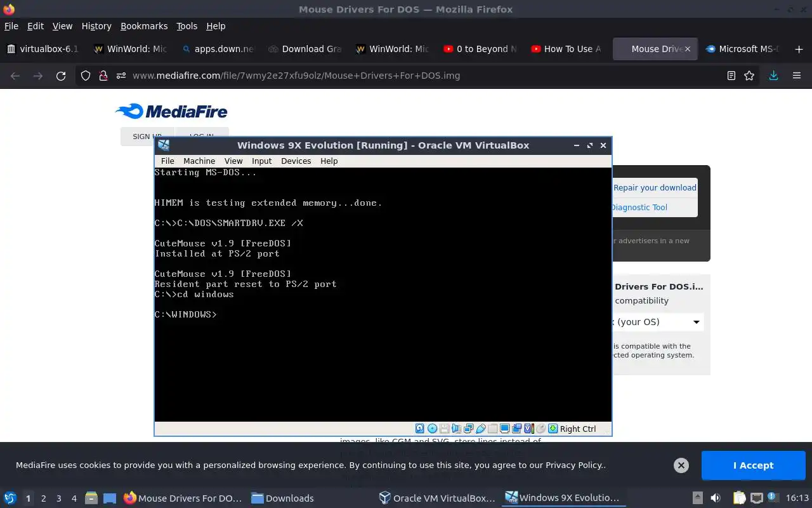
Task: Accept cookies with the I Accept button
Action: coord(753,465)
